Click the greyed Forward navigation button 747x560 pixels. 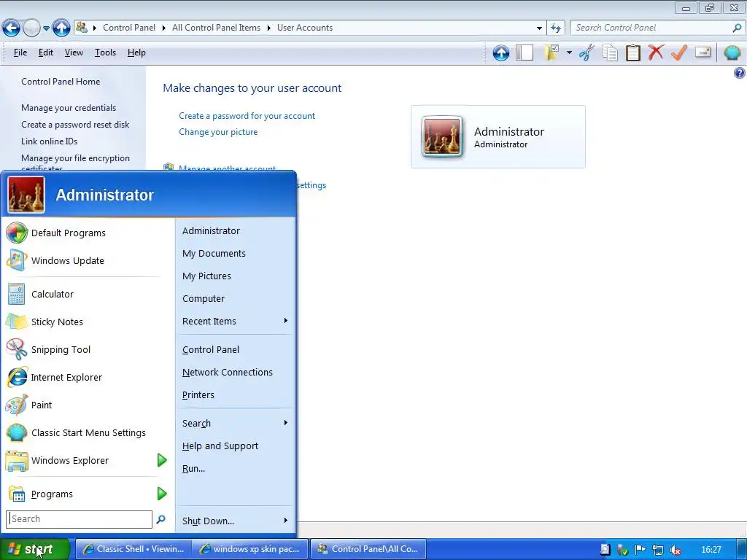pyautogui.click(x=31, y=28)
